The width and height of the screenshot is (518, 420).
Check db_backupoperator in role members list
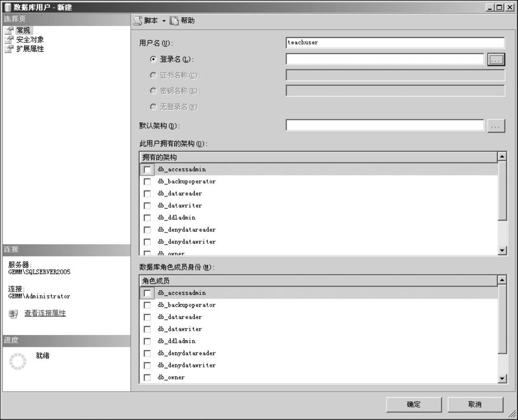tap(147, 305)
